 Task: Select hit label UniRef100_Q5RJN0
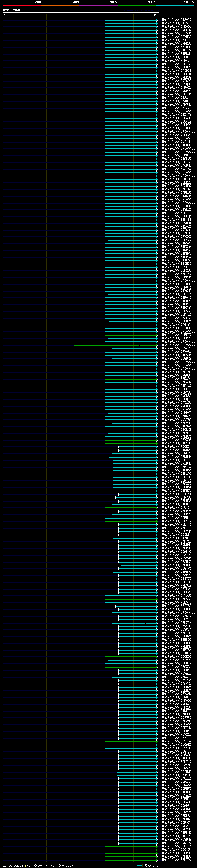point(176,372)
